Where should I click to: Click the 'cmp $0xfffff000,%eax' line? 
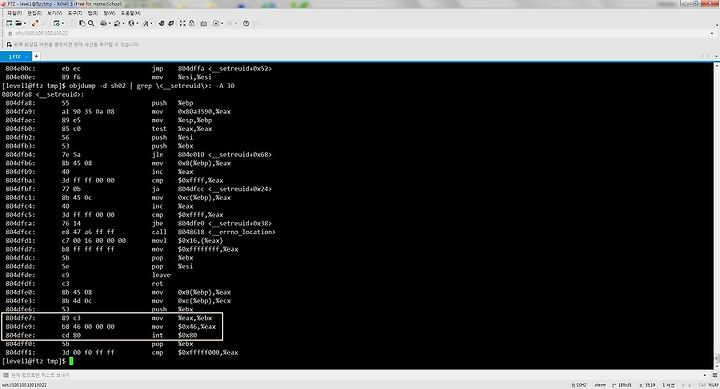(122, 352)
